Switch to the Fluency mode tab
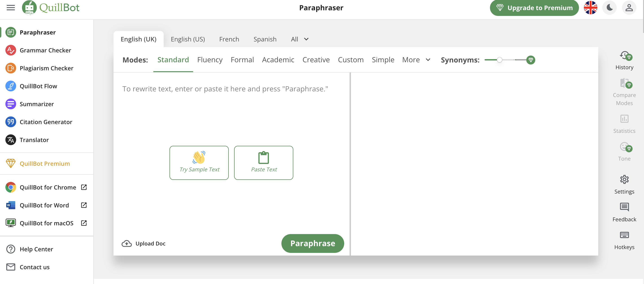This screenshot has width=644, height=284. (210, 60)
